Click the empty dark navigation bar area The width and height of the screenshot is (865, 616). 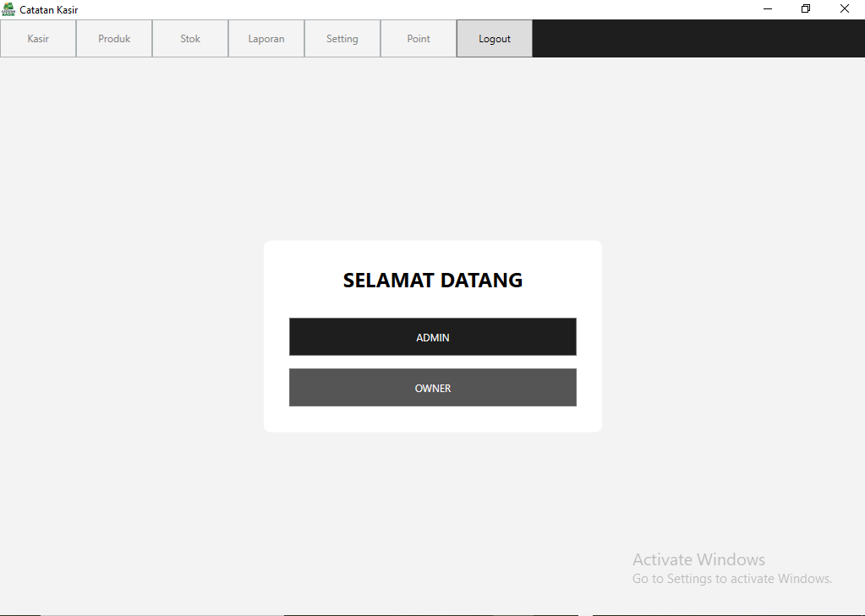698,39
